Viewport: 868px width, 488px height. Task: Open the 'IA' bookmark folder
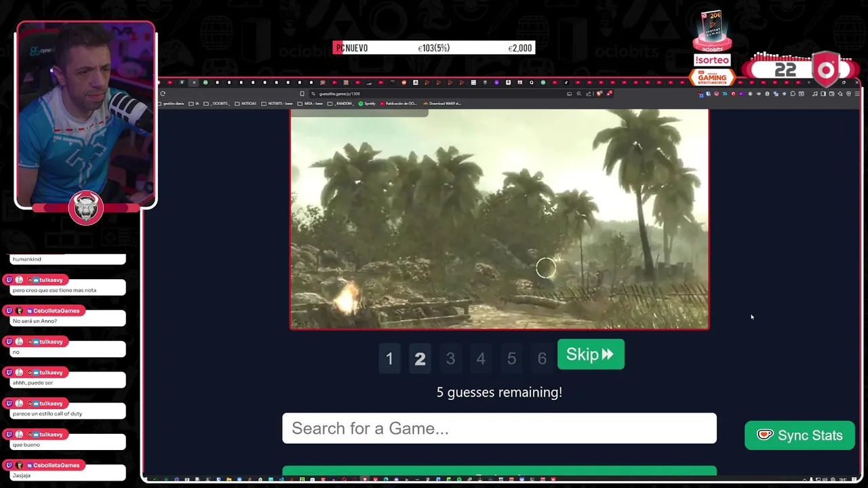(x=194, y=104)
